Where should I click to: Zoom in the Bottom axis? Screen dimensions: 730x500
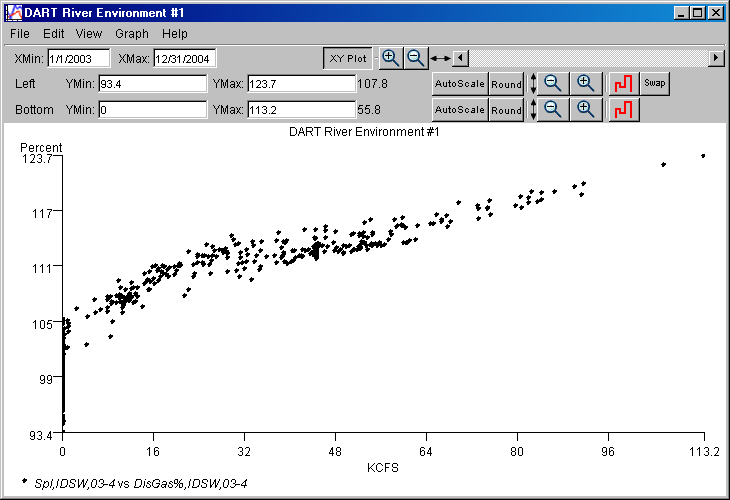coord(587,109)
